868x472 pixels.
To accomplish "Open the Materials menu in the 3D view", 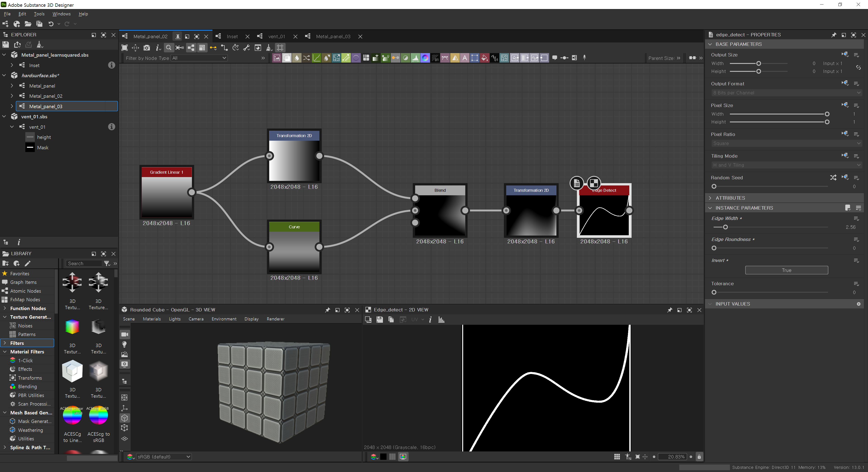I will pos(152,319).
